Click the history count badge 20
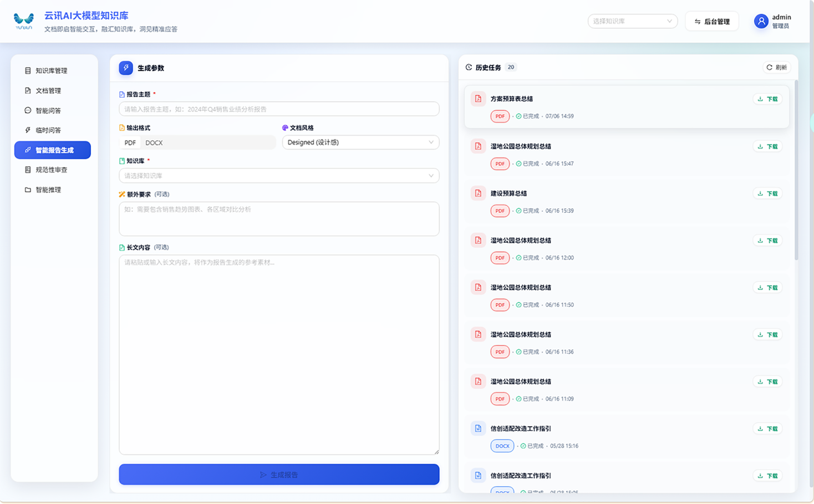814x504 pixels. tap(511, 67)
